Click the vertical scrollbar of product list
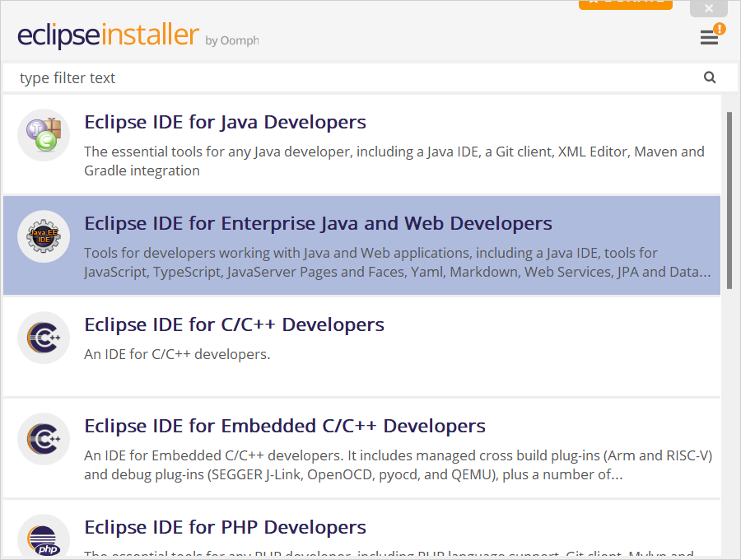 point(729,201)
